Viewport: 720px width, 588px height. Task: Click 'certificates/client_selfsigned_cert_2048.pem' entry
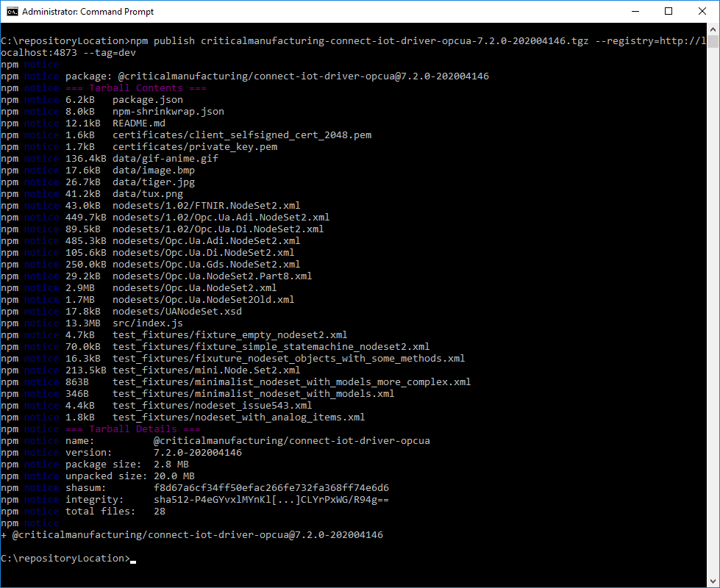pyautogui.click(x=242, y=135)
